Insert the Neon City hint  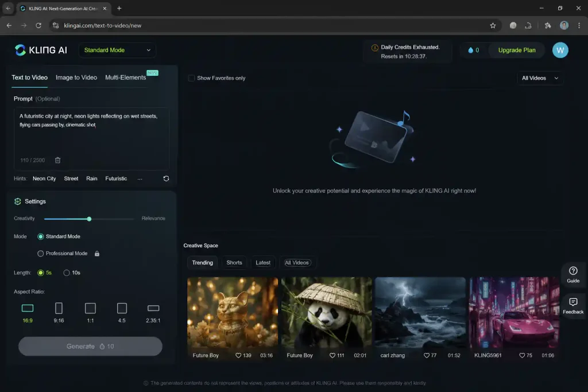(x=44, y=178)
